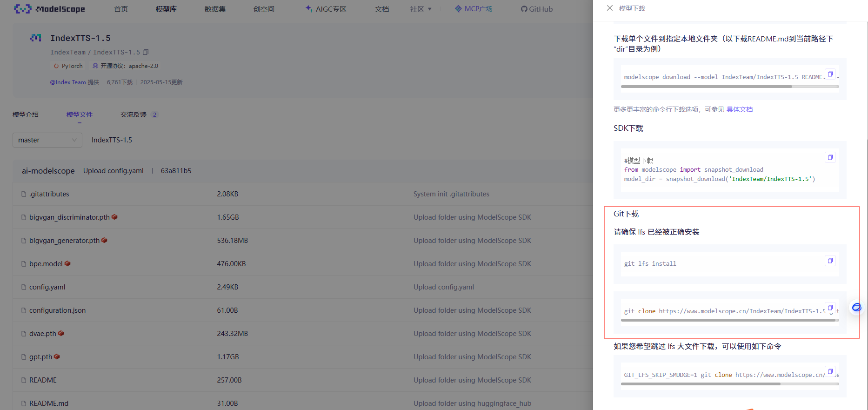Click scrollbar under GIT_LFS_SKIP_SMUDGE command
Screen dimensions: 868x410
coord(701,384)
